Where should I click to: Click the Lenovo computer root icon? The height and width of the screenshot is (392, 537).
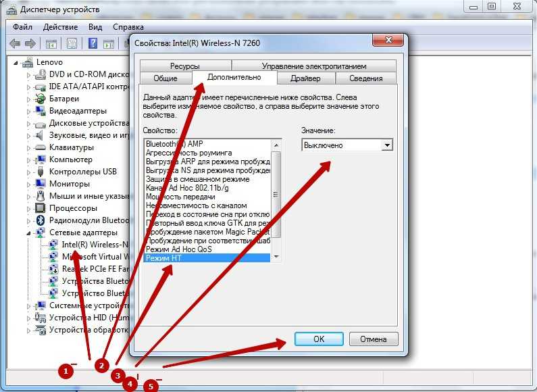(x=28, y=62)
